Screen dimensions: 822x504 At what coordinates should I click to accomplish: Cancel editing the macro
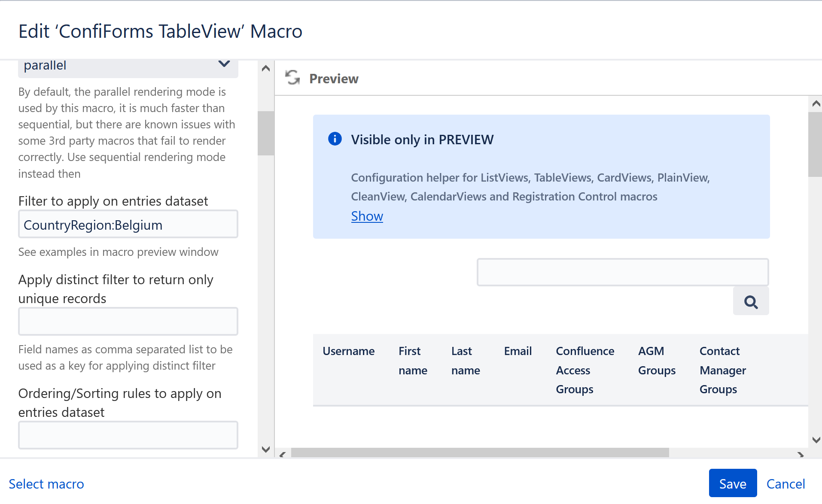(x=785, y=484)
